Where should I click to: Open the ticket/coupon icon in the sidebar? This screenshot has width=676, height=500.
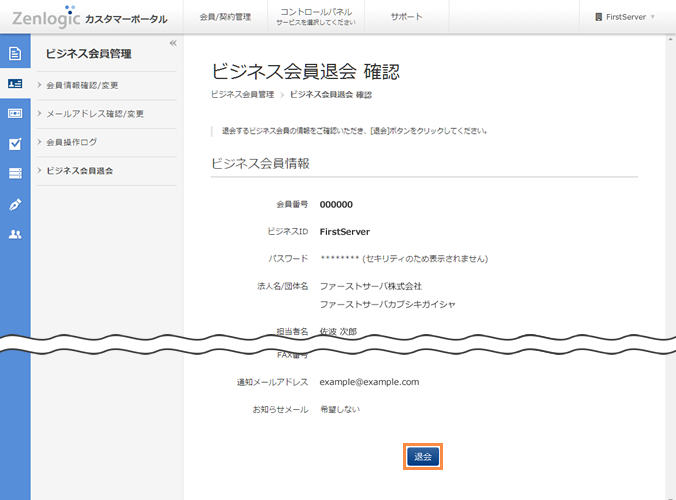15,113
